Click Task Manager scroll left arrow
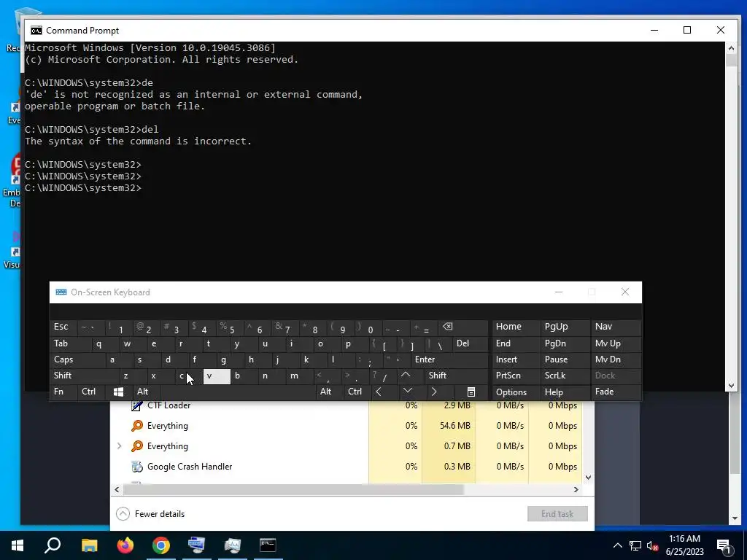Screen dimensions: 747x560 coord(117,489)
